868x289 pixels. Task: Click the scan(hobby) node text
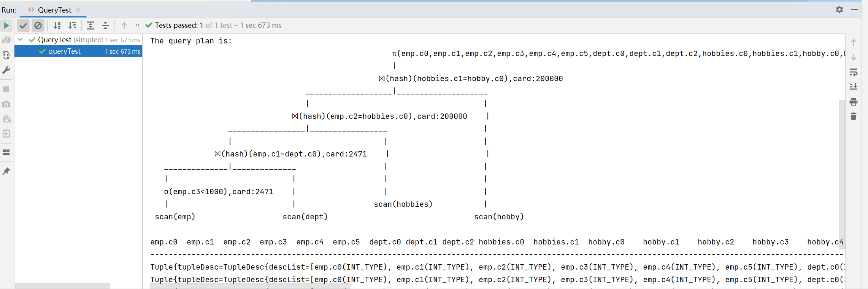click(499, 217)
